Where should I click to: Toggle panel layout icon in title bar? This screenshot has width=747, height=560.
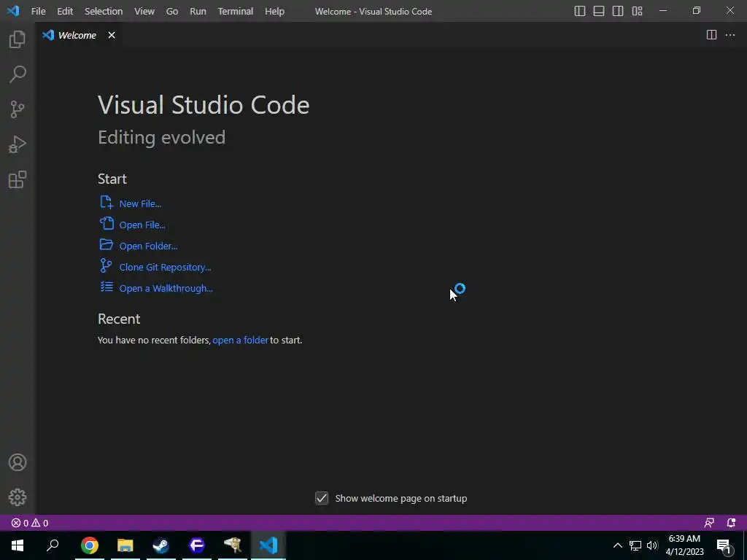(599, 11)
